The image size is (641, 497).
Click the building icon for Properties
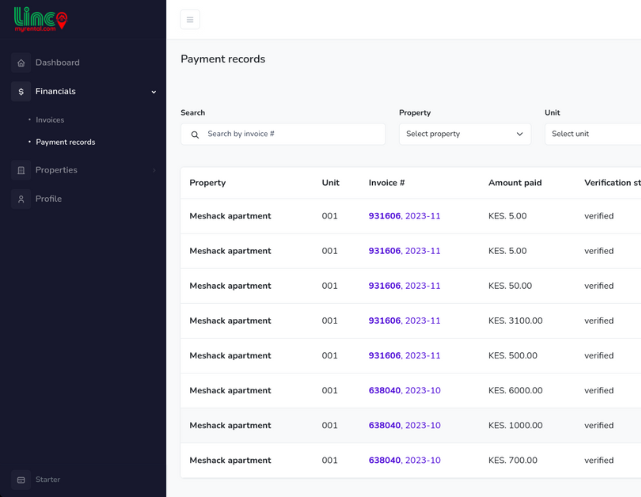tap(21, 170)
